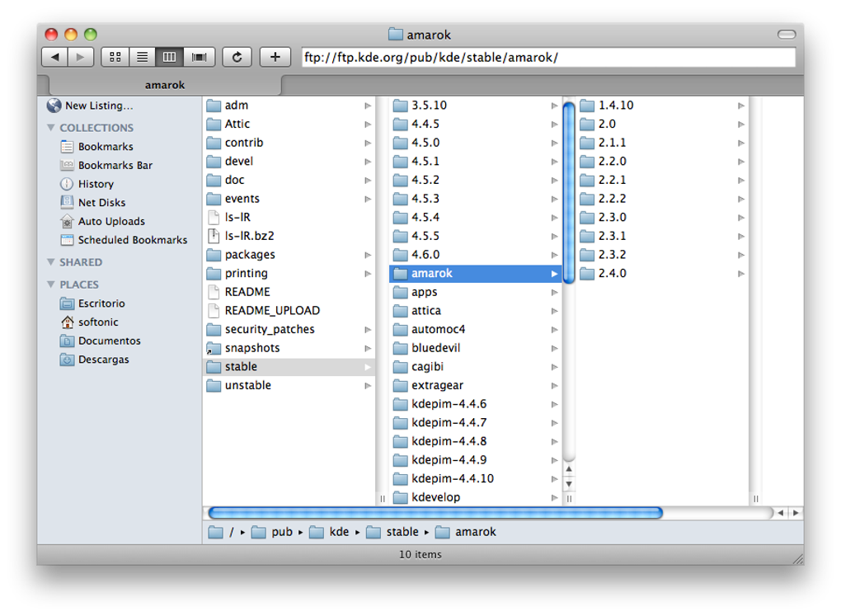
Task: Open History in sidebar
Action: tap(87, 184)
